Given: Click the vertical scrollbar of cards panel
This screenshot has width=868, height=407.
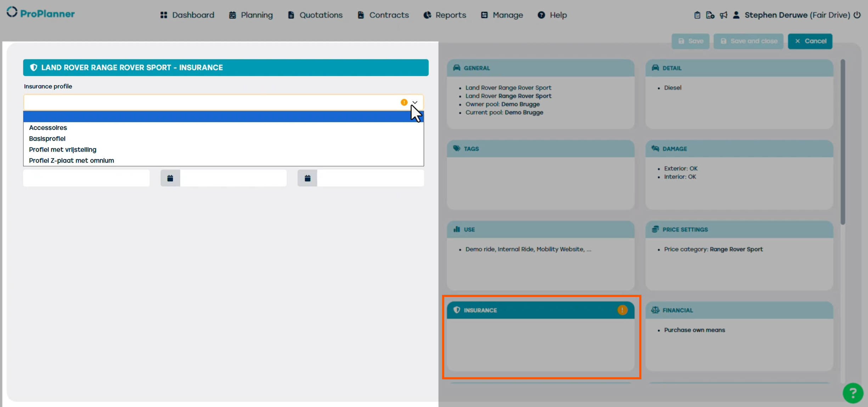Looking at the screenshot, I should pos(842,142).
